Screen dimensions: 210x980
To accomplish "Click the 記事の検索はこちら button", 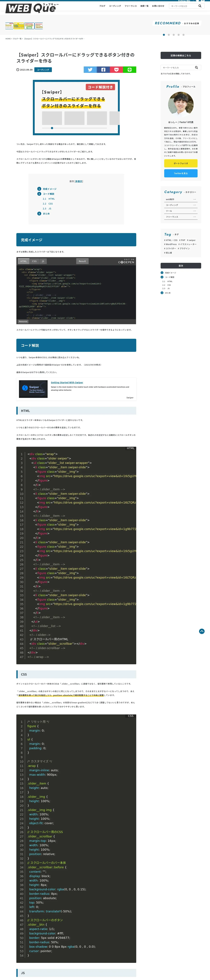I will click(x=181, y=56).
